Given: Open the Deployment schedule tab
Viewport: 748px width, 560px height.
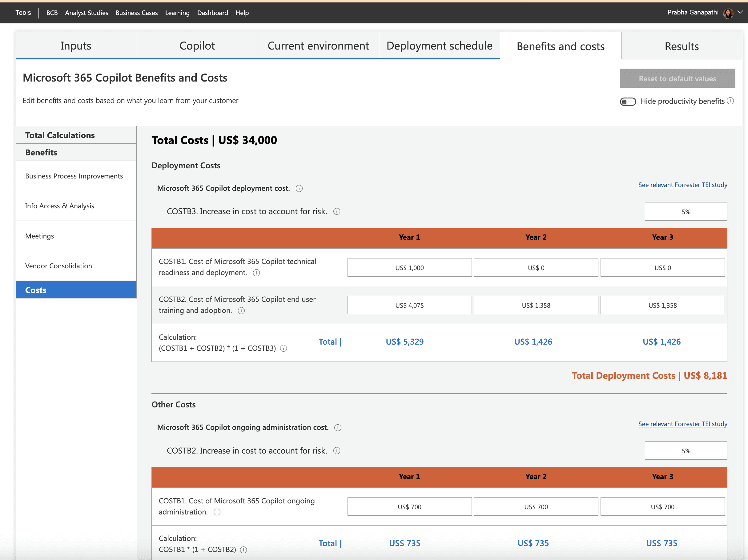Looking at the screenshot, I should point(439,46).
